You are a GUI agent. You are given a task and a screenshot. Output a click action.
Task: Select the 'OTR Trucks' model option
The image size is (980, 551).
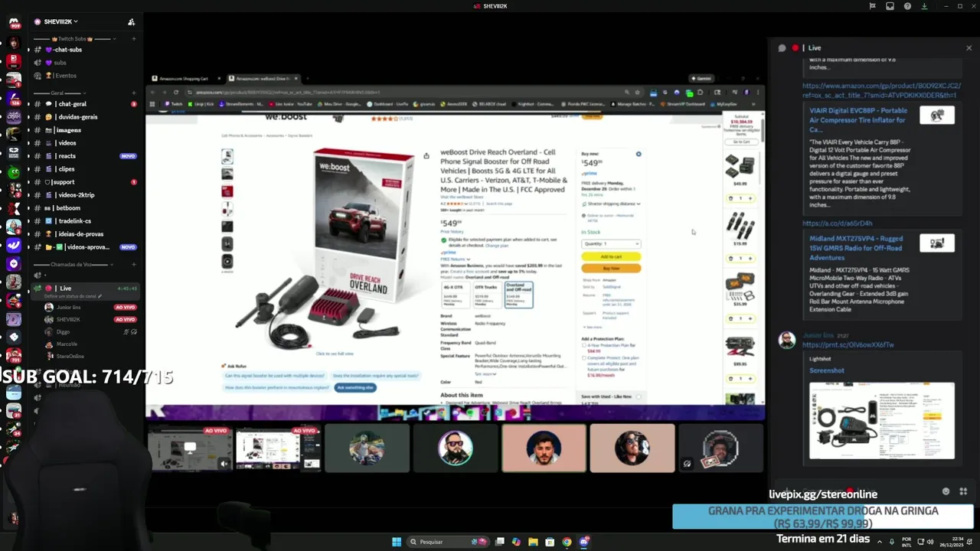(486, 295)
